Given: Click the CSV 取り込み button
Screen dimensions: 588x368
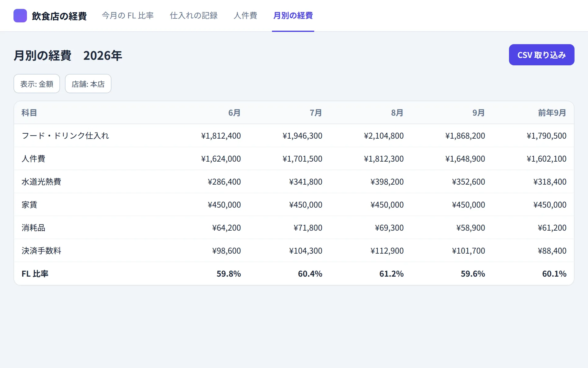Looking at the screenshot, I should click(x=541, y=55).
